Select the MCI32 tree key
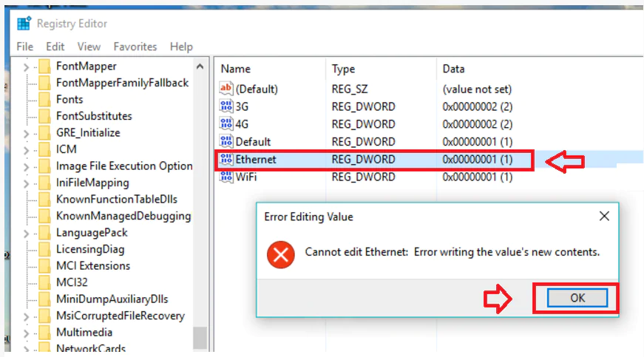This screenshot has width=644, height=357. tap(72, 282)
